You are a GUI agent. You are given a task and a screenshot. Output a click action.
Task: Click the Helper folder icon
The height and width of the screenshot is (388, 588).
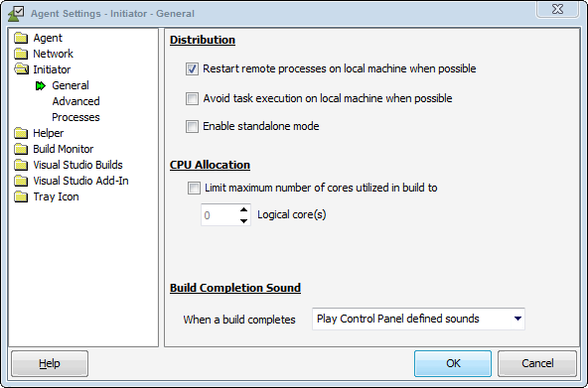[x=21, y=133]
